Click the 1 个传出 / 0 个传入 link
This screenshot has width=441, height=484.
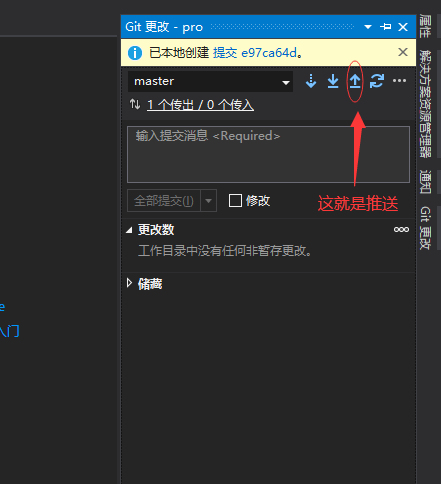click(200, 105)
